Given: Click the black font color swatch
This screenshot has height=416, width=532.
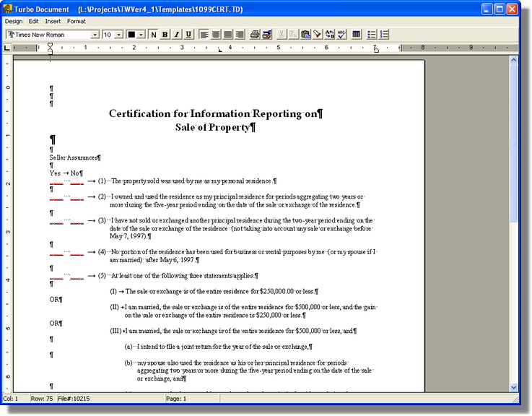Looking at the screenshot, I should 131,35.
